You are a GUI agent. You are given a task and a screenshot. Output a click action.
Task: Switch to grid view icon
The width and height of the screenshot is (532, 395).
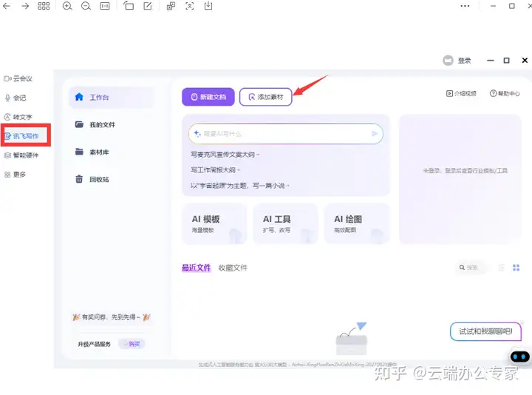pos(516,268)
